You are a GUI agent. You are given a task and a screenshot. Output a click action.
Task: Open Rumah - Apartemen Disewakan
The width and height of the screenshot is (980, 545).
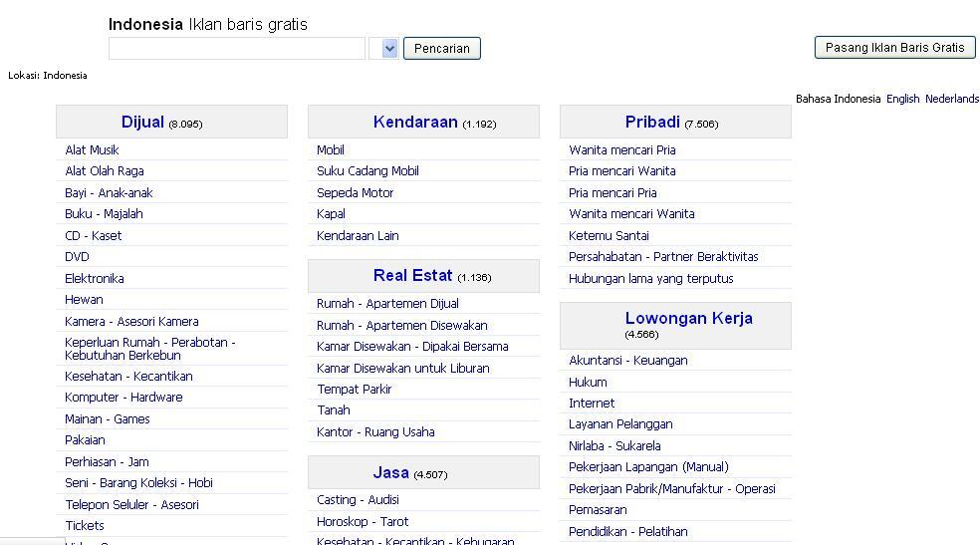(402, 325)
